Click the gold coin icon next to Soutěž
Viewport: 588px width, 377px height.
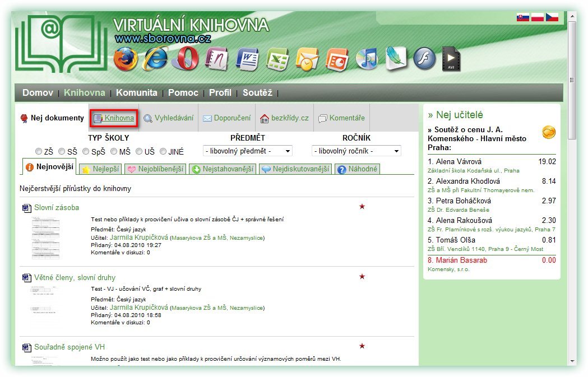coord(549,132)
